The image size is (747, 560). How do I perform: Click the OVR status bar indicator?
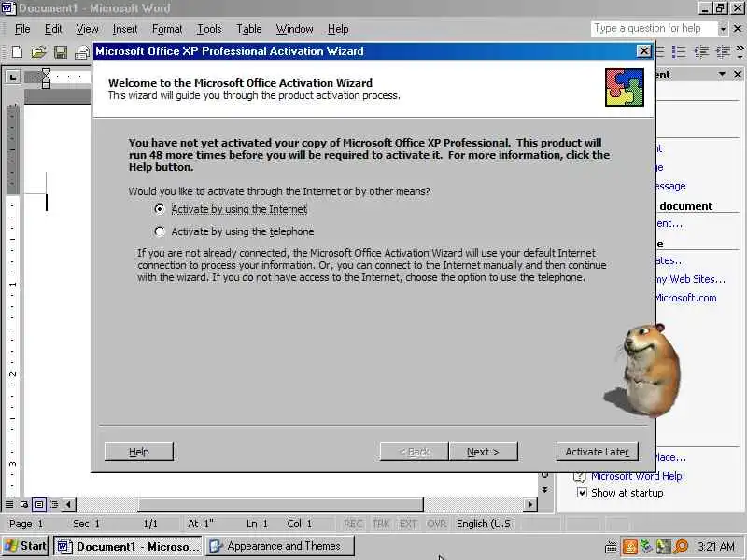pyautogui.click(x=437, y=524)
